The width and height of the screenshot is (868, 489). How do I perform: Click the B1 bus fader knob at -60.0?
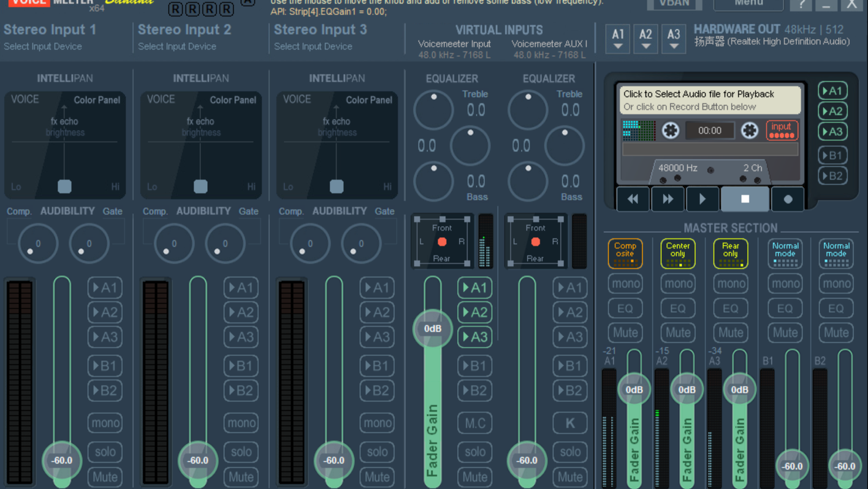coord(792,466)
